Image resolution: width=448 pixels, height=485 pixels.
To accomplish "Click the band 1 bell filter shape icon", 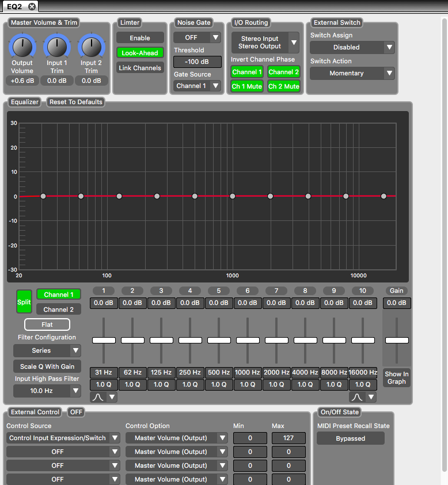I will pyautogui.click(x=98, y=397).
